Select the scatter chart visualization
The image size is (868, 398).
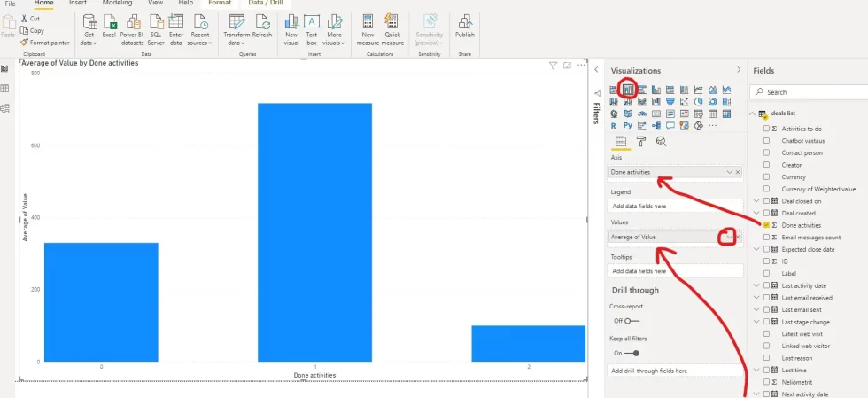[684, 101]
